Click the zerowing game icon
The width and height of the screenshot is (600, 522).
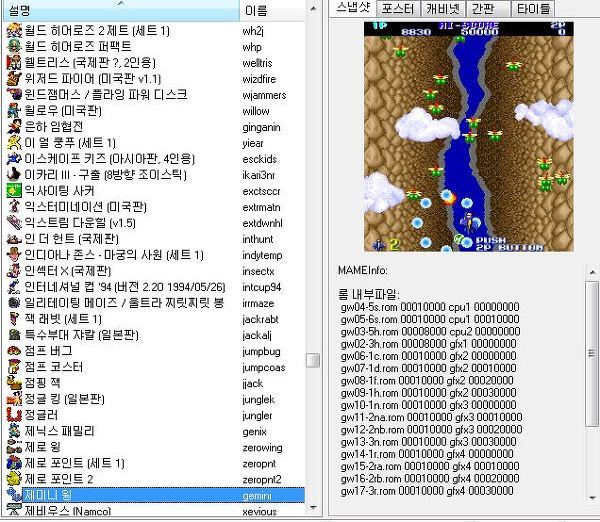click(x=14, y=447)
